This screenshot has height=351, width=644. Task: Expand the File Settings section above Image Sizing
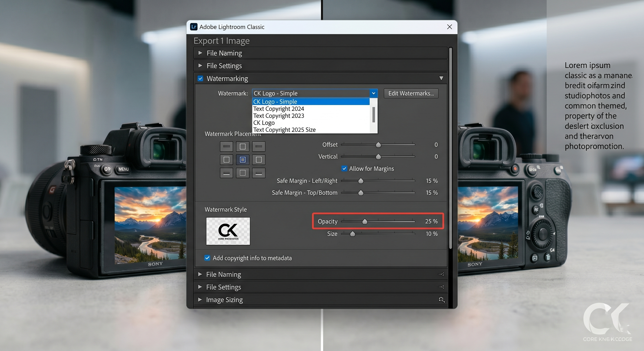(x=200, y=287)
